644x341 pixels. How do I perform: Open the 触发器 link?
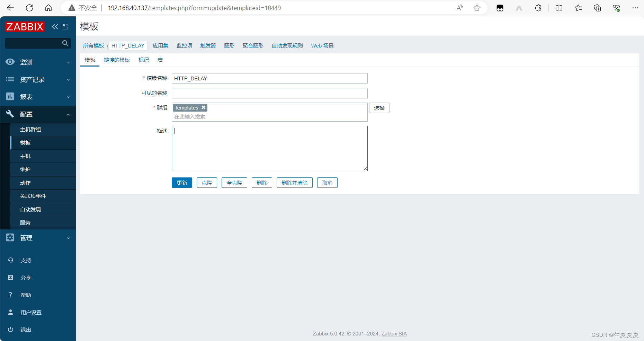click(x=208, y=45)
